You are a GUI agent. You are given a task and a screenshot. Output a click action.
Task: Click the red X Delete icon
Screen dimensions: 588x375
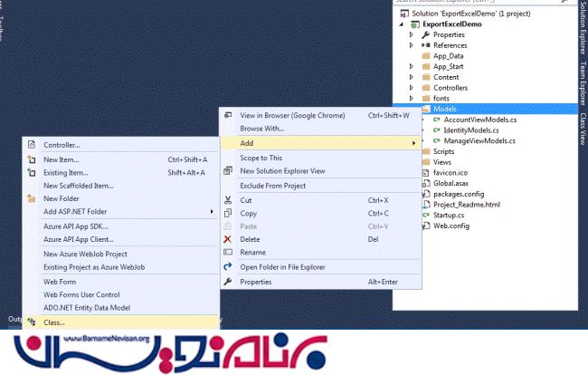coord(227,239)
